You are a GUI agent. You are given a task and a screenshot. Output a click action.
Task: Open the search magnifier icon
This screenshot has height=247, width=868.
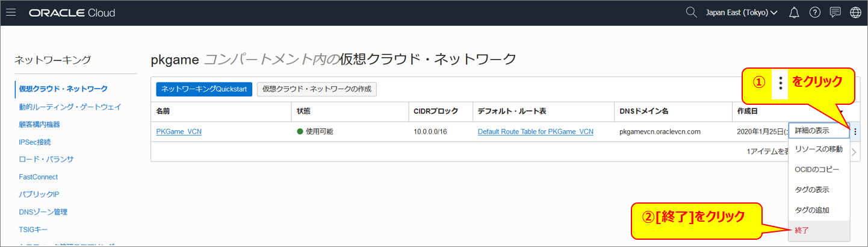click(x=692, y=12)
